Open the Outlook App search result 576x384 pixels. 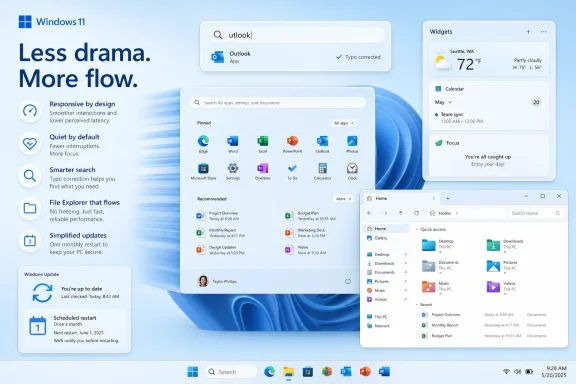tap(296, 57)
